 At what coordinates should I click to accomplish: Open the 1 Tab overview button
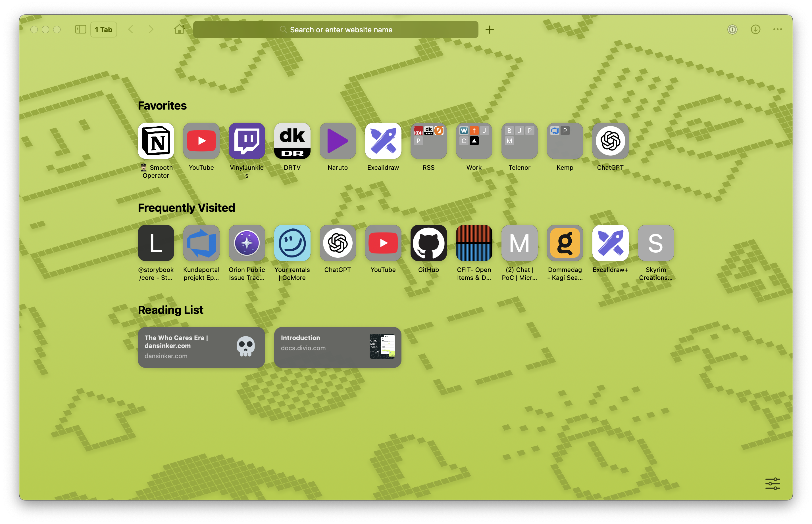point(103,30)
